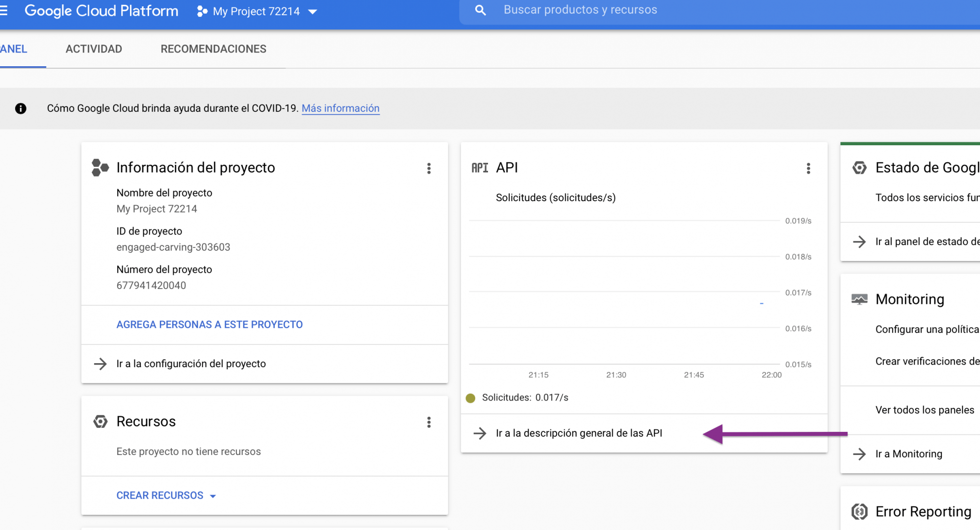Click the Estado de Google Cloud card icon
The height and width of the screenshot is (530, 980).
(859, 168)
